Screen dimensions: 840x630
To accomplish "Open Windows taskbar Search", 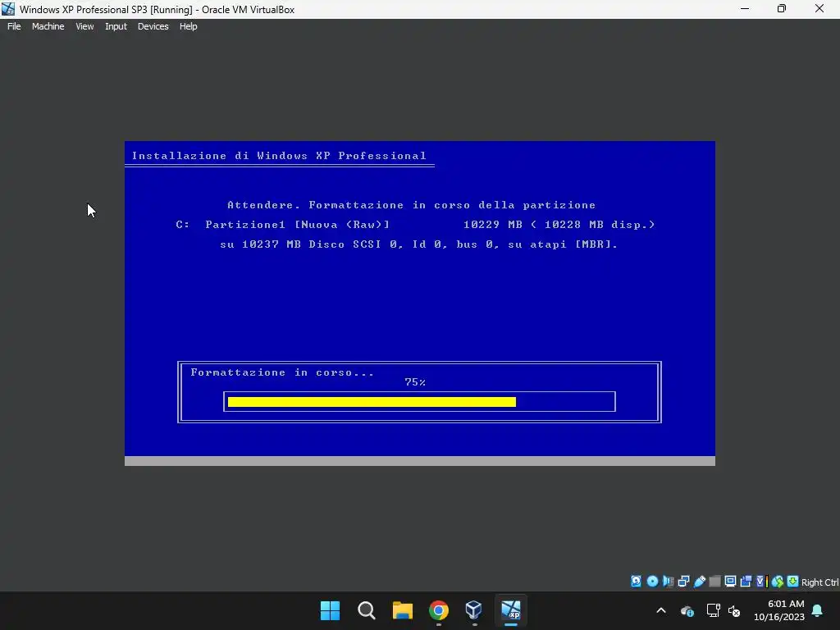I will (367, 610).
